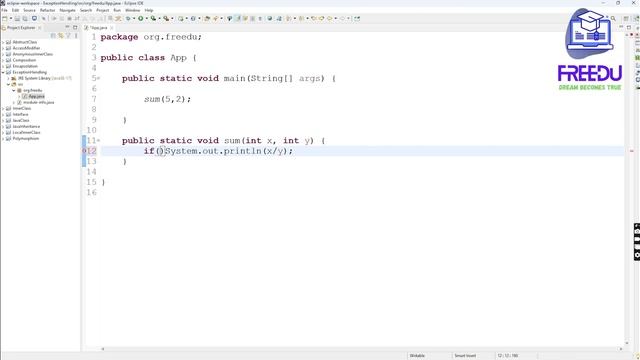Open the Window menu
640x360 pixels.
(x=132, y=10)
